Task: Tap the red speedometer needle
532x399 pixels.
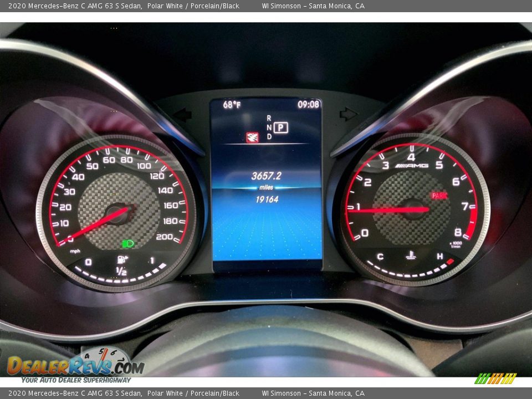Action: [x=94, y=226]
